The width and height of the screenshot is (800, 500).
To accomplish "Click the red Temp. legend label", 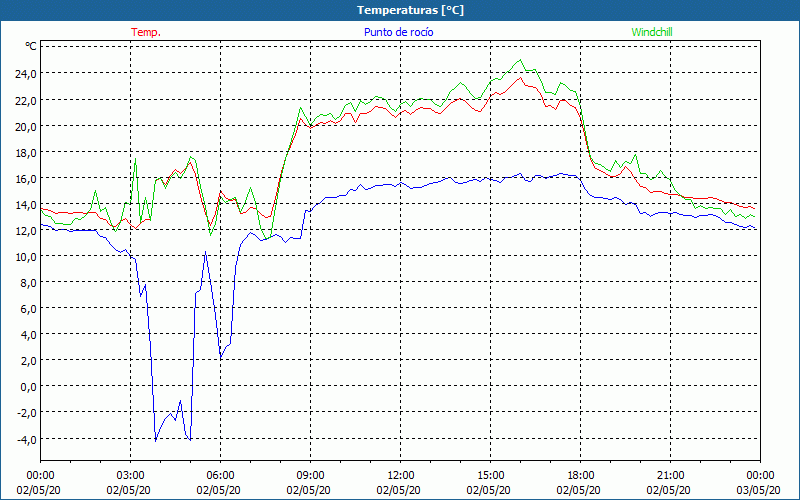I will [x=146, y=32].
